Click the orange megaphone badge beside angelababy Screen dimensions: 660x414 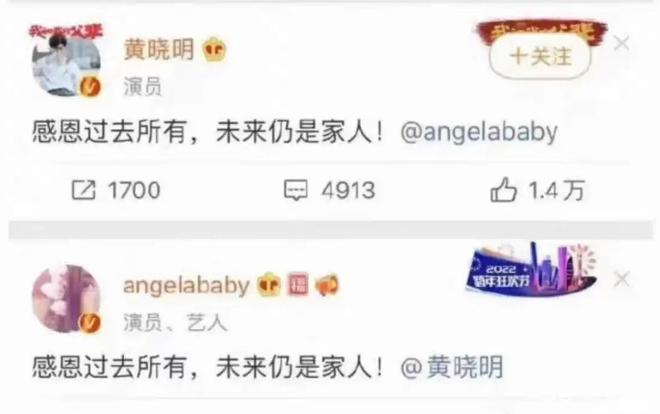[327, 284]
